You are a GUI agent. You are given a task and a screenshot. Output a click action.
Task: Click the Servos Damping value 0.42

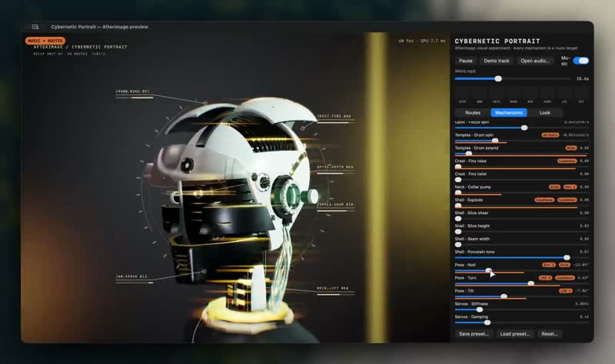[584, 316]
